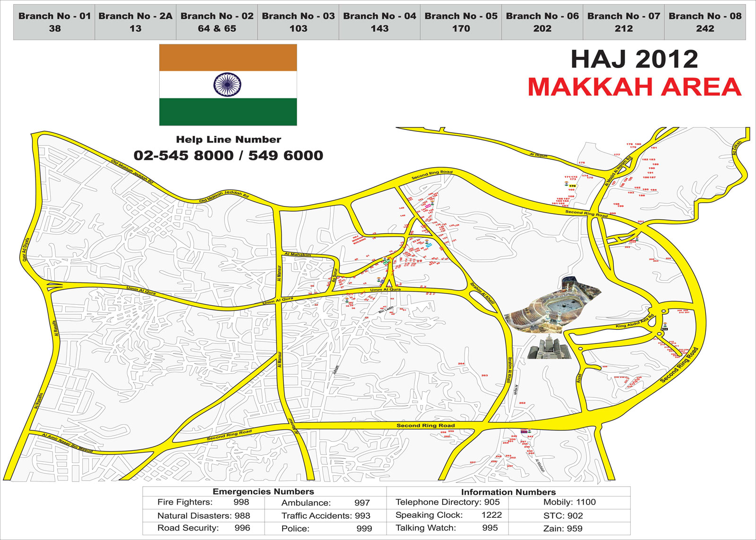The width and height of the screenshot is (756, 540).
Task: Select the Branch No - 05 header cell
Action: point(461,22)
